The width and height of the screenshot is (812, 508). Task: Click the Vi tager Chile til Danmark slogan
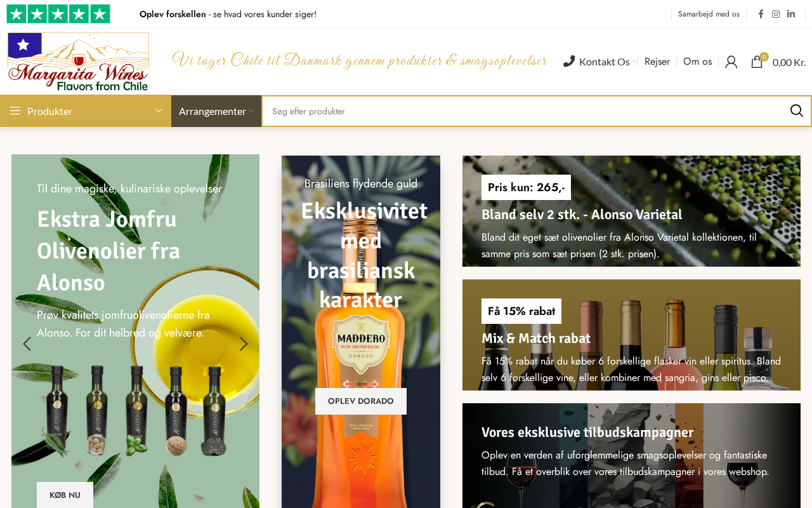(359, 60)
